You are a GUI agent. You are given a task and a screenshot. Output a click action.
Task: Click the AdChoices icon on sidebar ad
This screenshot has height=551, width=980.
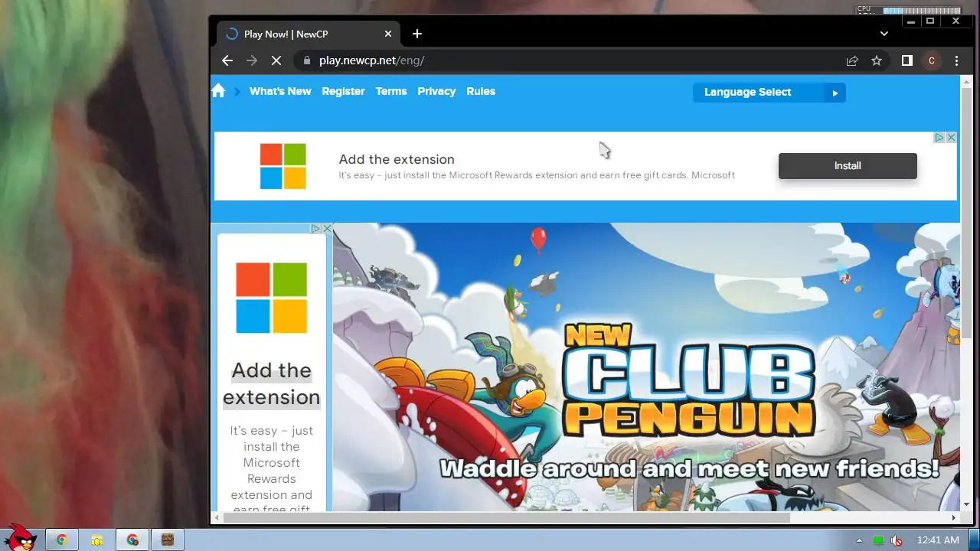tap(315, 229)
